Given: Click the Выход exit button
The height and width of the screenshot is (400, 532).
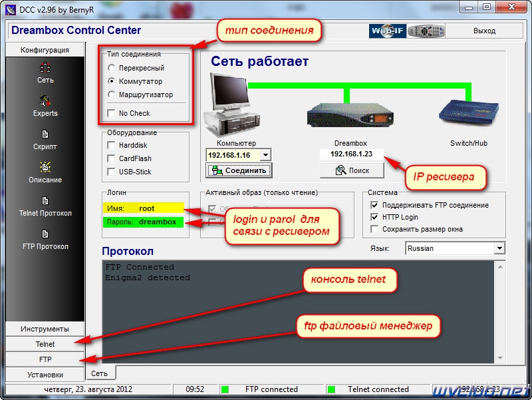Looking at the screenshot, I should pos(484,31).
